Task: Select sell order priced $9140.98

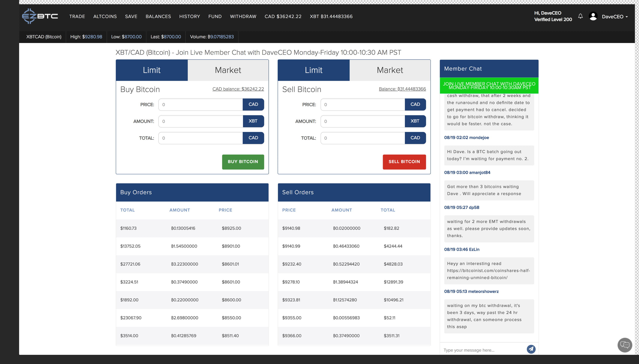Action: (354, 228)
